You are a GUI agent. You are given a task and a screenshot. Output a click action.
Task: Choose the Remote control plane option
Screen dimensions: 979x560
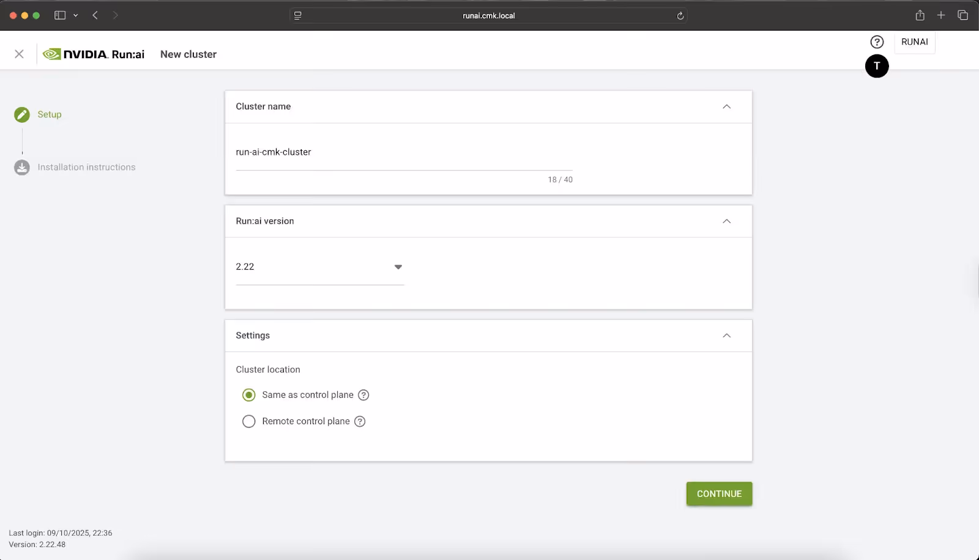coord(248,421)
